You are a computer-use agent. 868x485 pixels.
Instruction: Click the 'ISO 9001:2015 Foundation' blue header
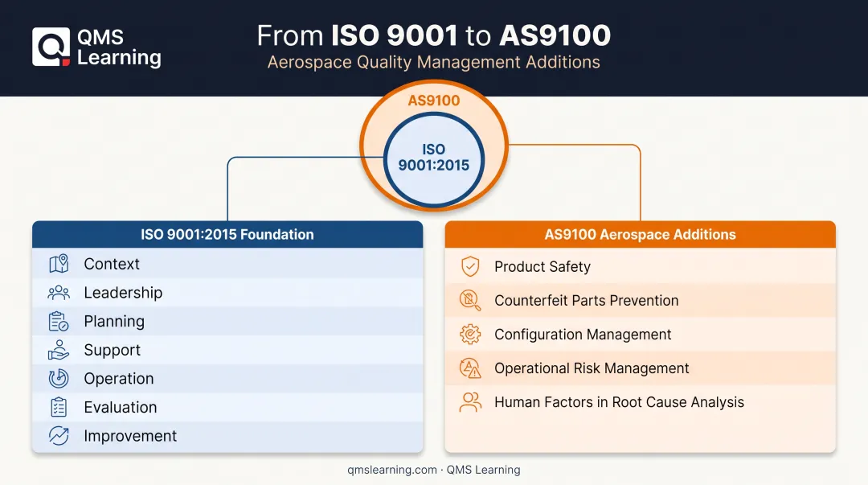(227, 235)
